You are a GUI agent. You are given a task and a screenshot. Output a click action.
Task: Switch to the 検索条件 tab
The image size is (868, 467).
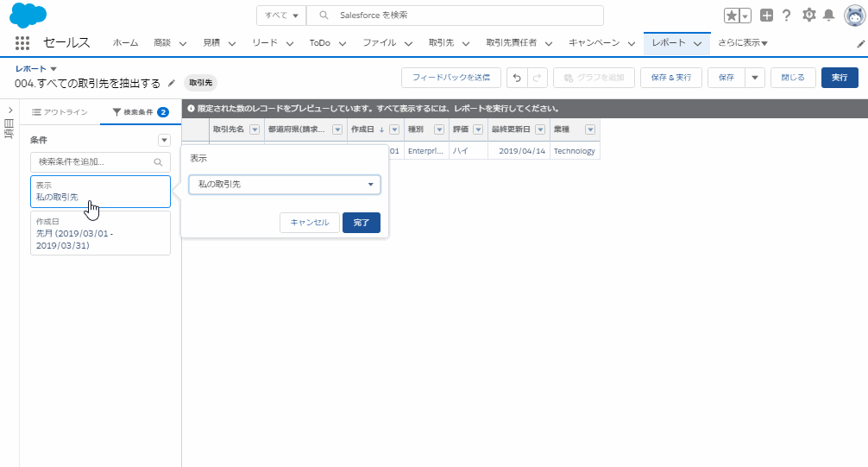(141, 112)
